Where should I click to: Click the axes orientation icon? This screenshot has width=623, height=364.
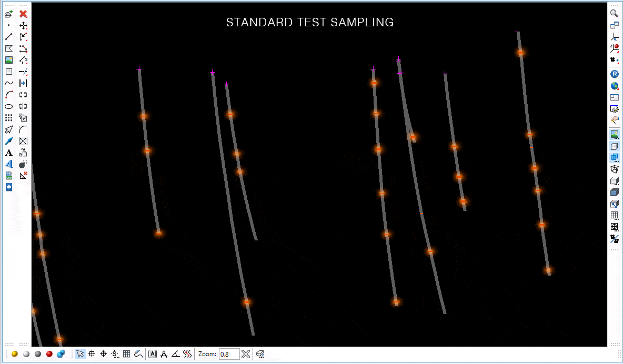(x=614, y=37)
